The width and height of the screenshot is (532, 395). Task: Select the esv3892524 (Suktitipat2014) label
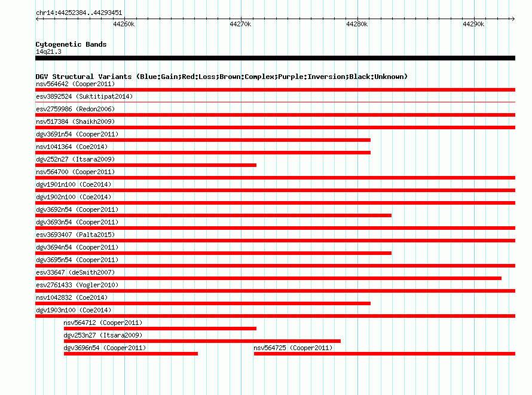coord(84,96)
